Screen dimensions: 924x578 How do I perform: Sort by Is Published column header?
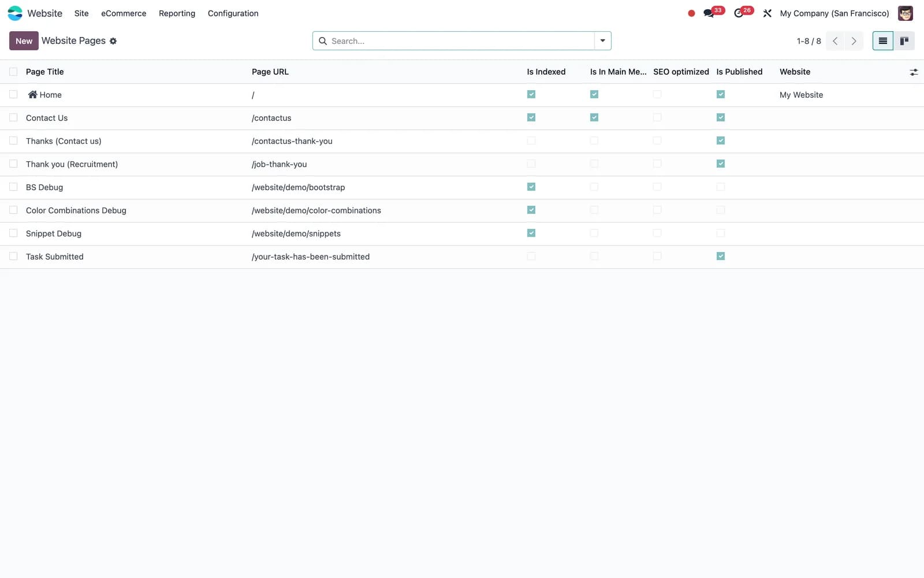click(x=739, y=72)
